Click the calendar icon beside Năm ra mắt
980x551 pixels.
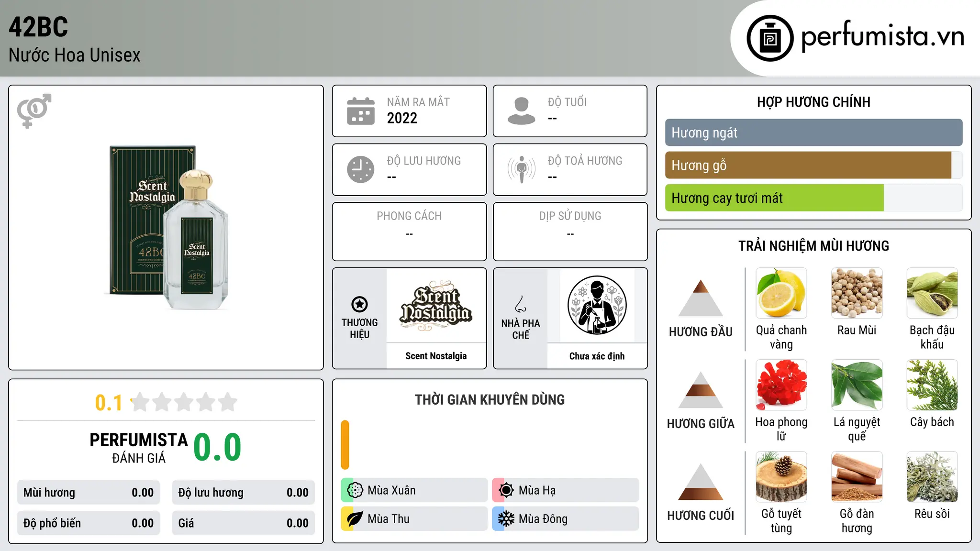coord(361,111)
